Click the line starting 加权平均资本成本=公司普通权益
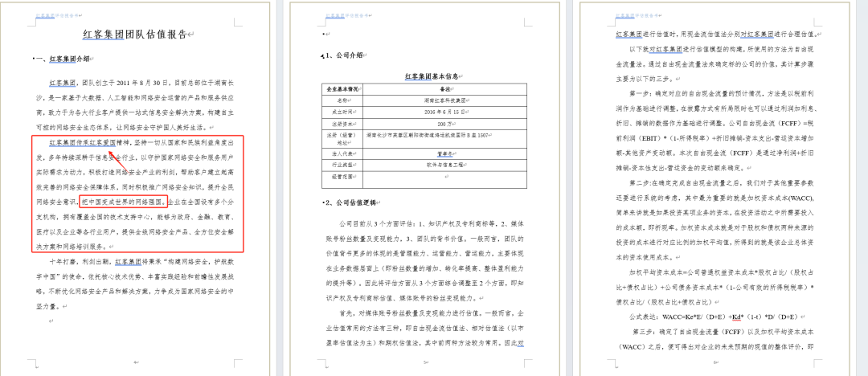 (x=717, y=287)
